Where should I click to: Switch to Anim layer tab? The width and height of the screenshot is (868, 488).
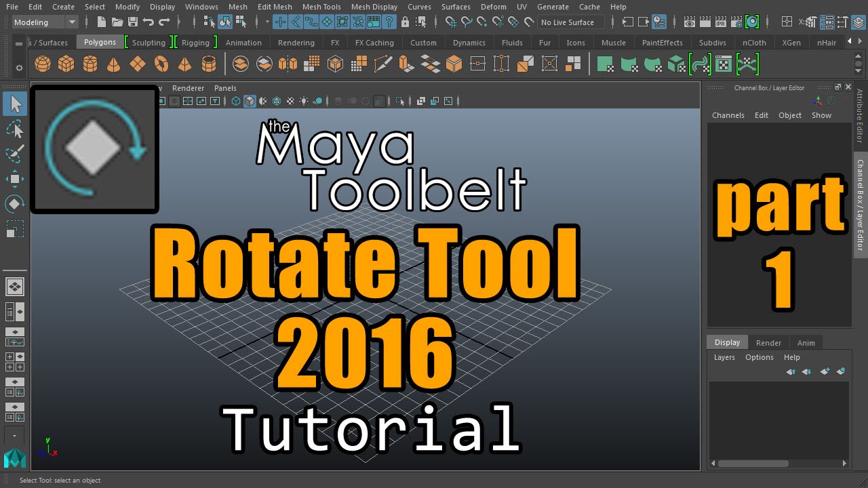(806, 343)
